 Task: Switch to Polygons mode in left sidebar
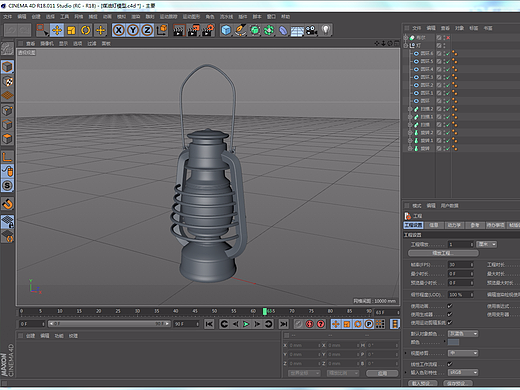7,139
